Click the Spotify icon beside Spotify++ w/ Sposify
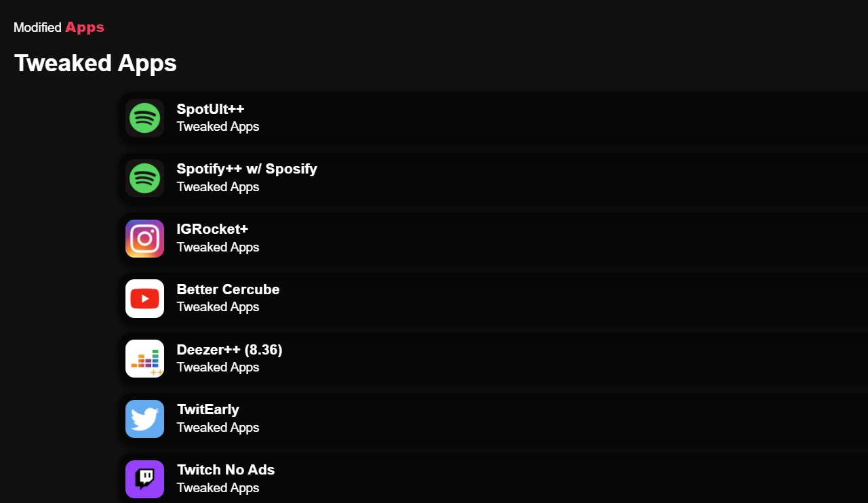 pyautogui.click(x=144, y=178)
